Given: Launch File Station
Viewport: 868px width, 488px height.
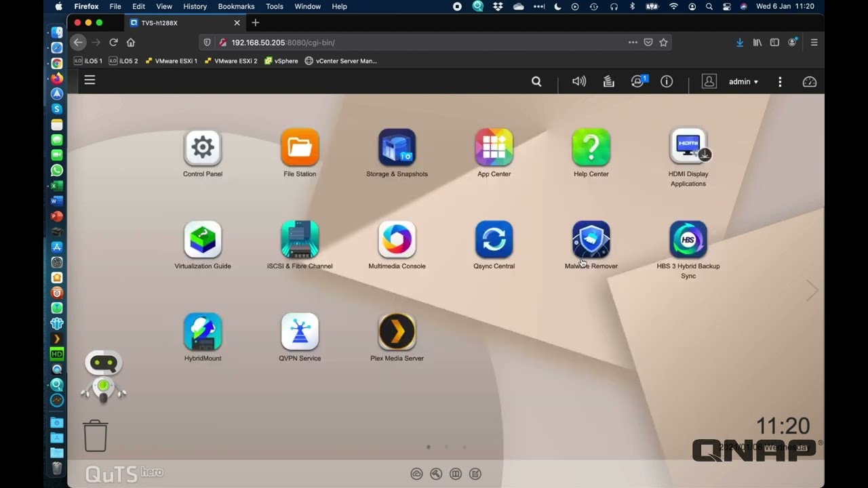Looking at the screenshot, I should tap(300, 147).
